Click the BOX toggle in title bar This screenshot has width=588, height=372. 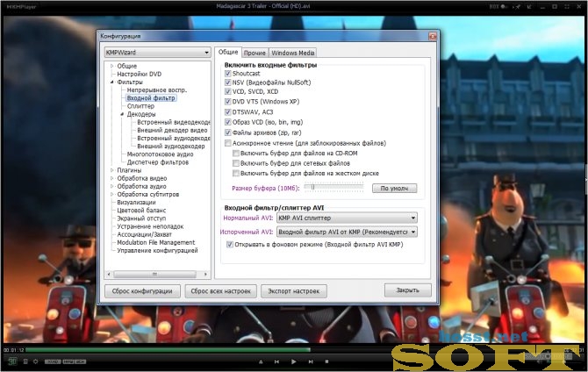[498, 6]
